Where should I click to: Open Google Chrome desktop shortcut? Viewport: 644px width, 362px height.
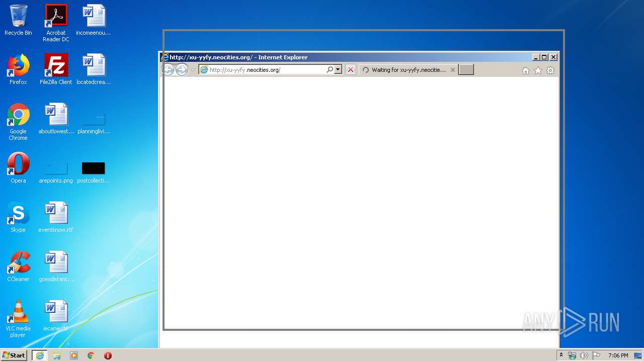pyautogui.click(x=18, y=122)
